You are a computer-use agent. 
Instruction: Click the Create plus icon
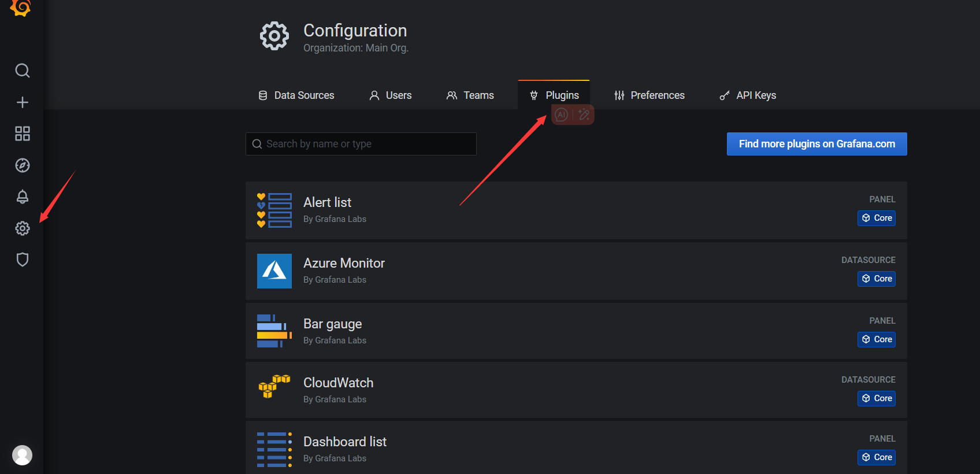23,102
